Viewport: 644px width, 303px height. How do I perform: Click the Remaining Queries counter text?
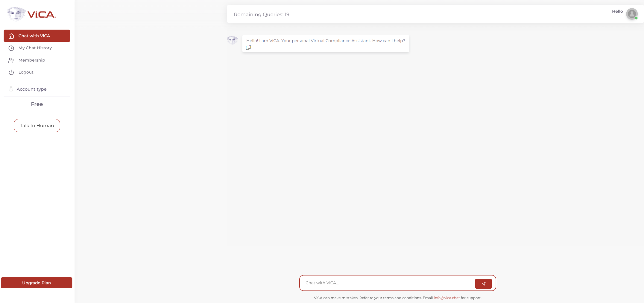click(261, 15)
